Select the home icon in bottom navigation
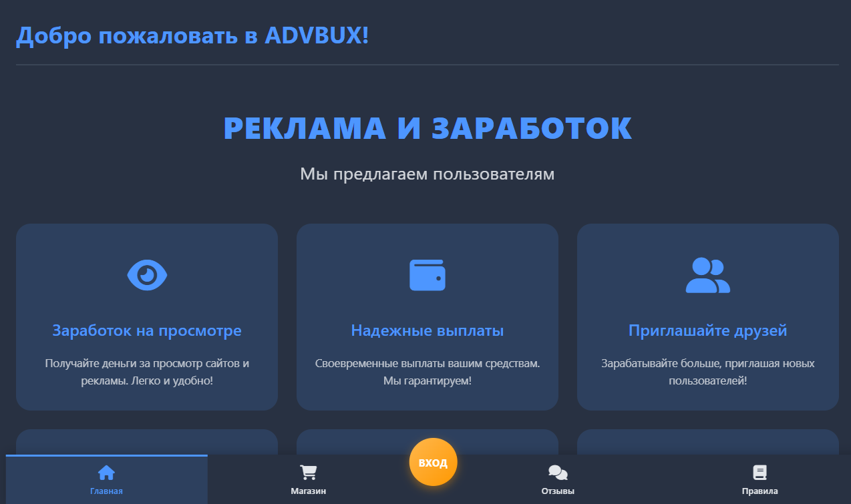The height and width of the screenshot is (504, 851). coord(106,471)
